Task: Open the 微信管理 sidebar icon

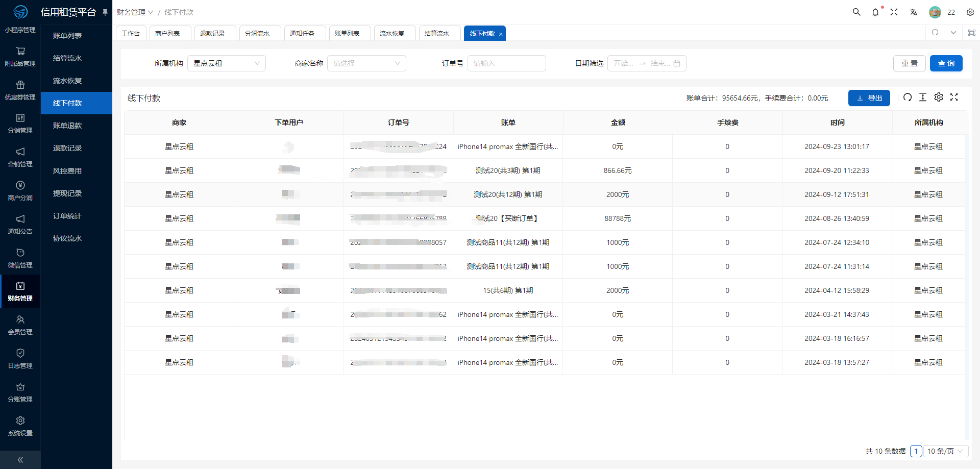Action: pyautogui.click(x=20, y=253)
